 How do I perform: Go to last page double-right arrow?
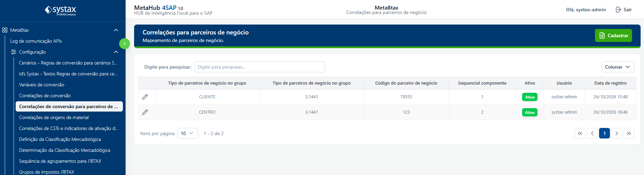[x=629, y=133]
